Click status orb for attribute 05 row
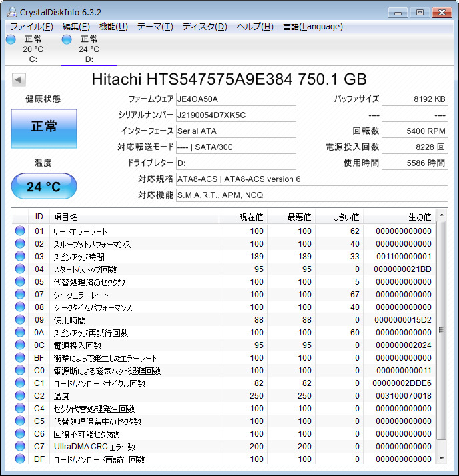459x476 pixels. pos(20,282)
